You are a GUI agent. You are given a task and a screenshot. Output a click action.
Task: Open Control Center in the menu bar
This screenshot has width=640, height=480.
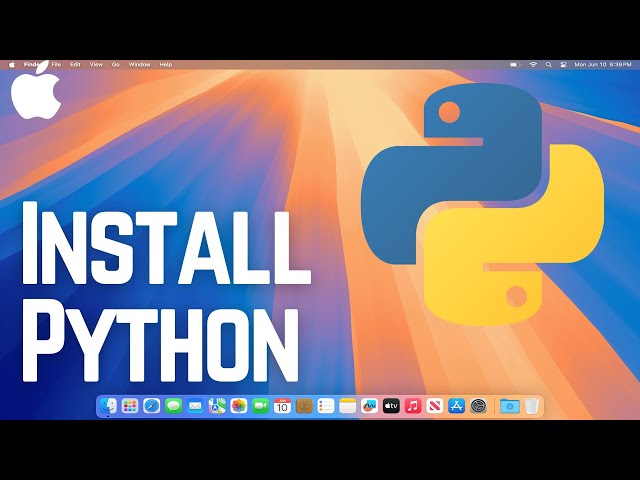coord(564,64)
